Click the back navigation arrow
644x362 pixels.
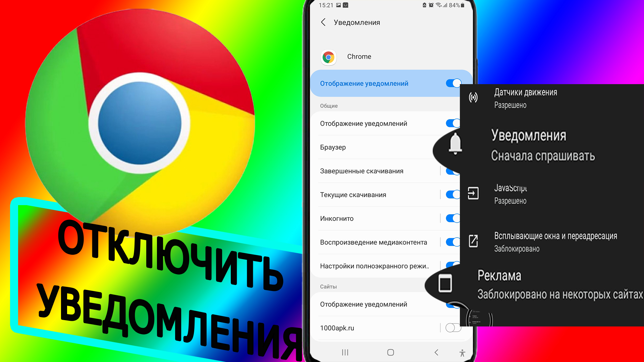click(x=325, y=22)
